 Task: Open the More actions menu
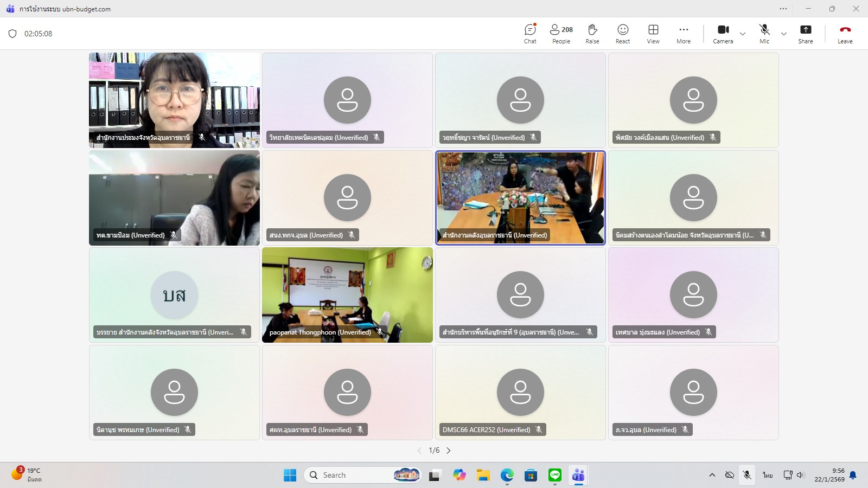click(x=684, y=34)
